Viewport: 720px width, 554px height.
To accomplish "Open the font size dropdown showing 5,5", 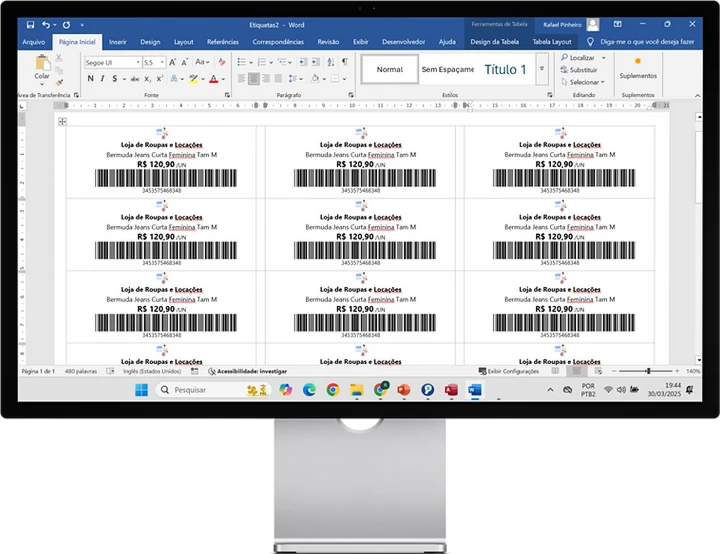I will (x=151, y=61).
